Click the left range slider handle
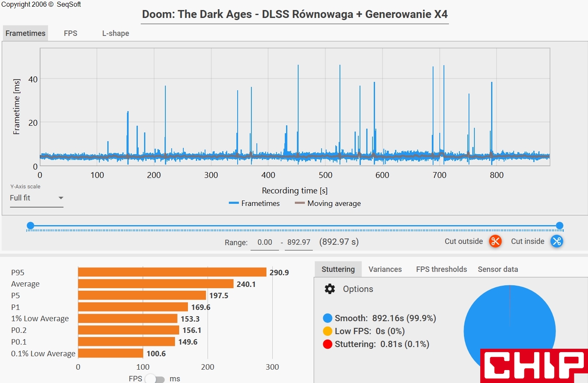The width and height of the screenshot is (588, 383). pos(30,226)
